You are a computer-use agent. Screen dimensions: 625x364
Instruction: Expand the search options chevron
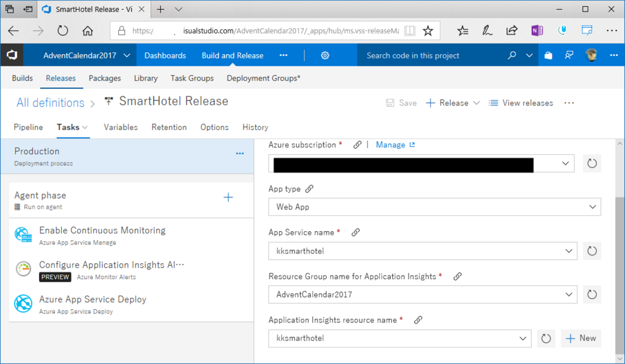point(529,55)
